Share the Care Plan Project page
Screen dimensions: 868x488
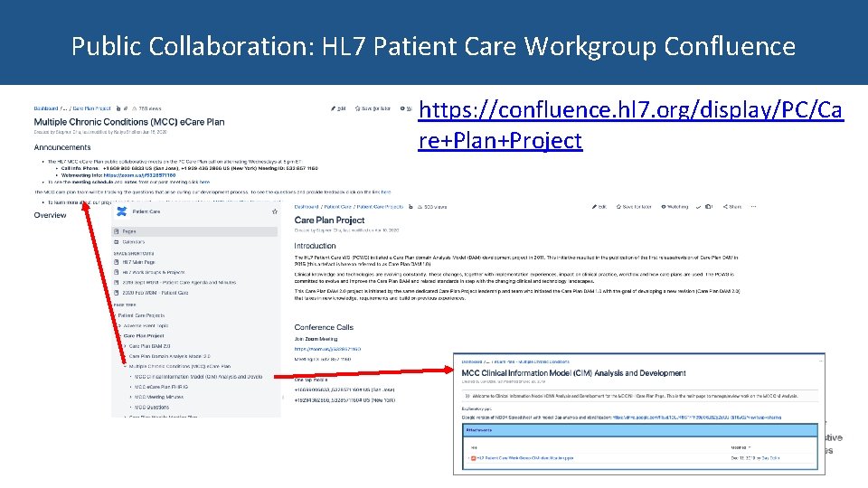tap(732, 207)
